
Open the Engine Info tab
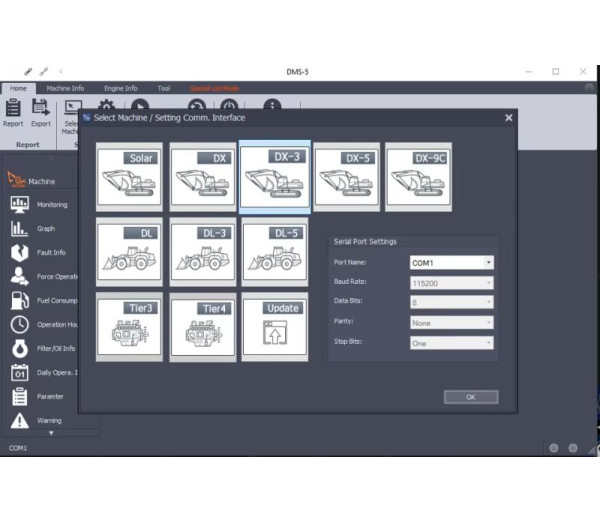pyautogui.click(x=120, y=88)
